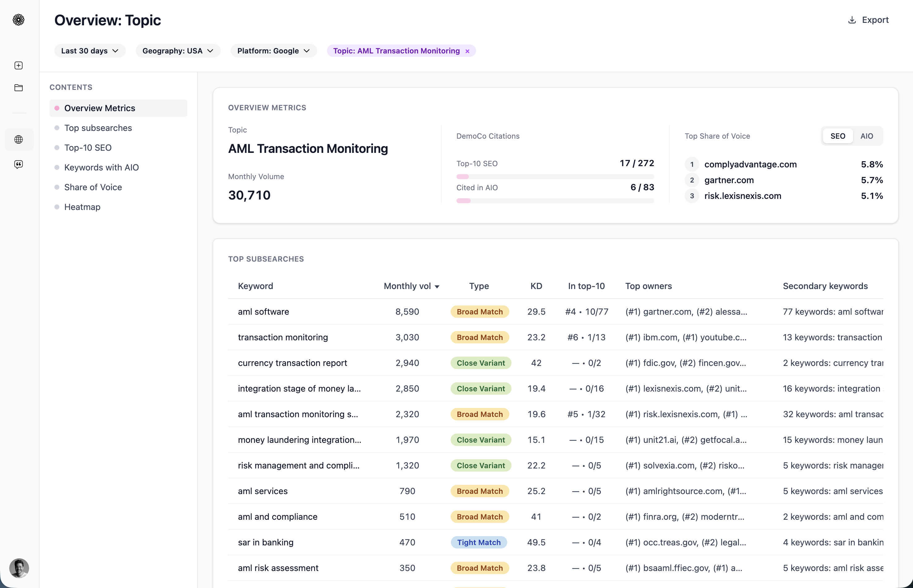Open the Geography: USA dropdown
The width and height of the screenshot is (913, 588).
click(178, 51)
